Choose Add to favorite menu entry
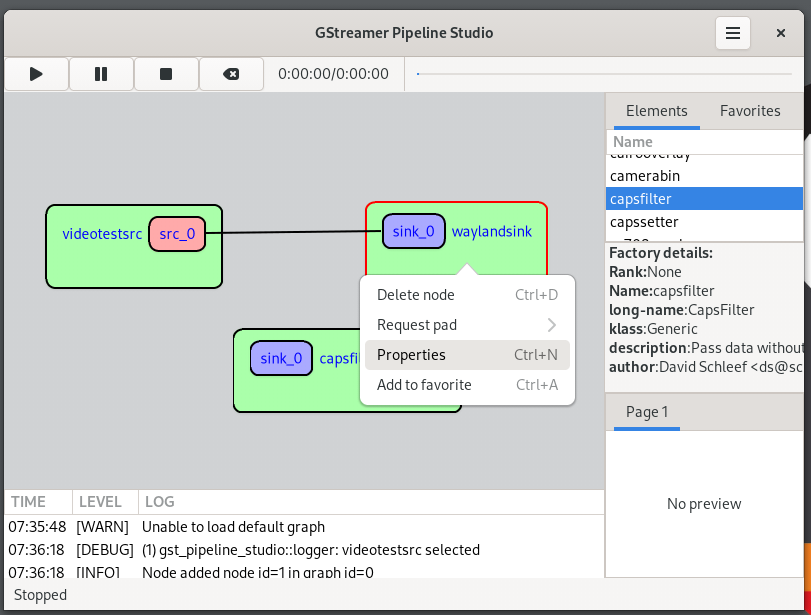 pyautogui.click(x=467, y=385)
